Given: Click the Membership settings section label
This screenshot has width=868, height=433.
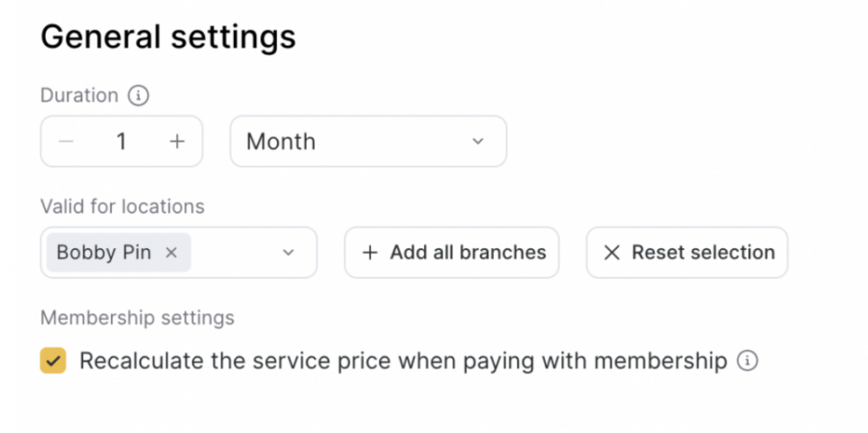Looking at the screenshot, I should [137, 319].
